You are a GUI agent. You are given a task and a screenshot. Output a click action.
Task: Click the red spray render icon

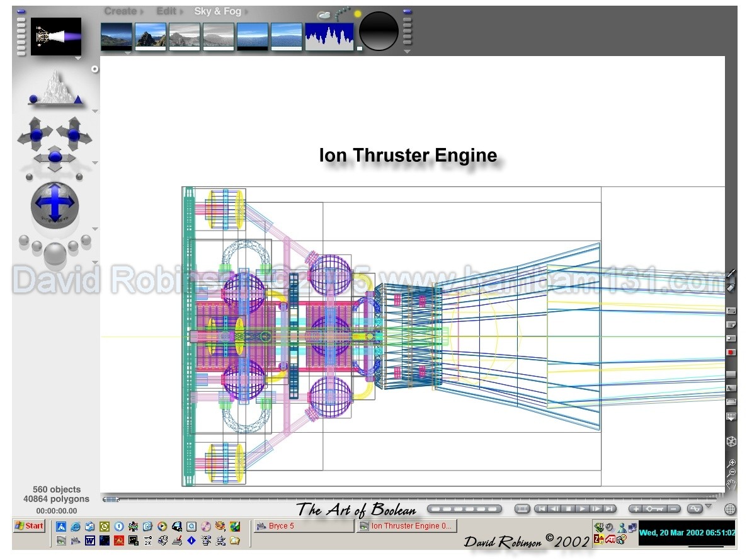(x=731, y=352)
